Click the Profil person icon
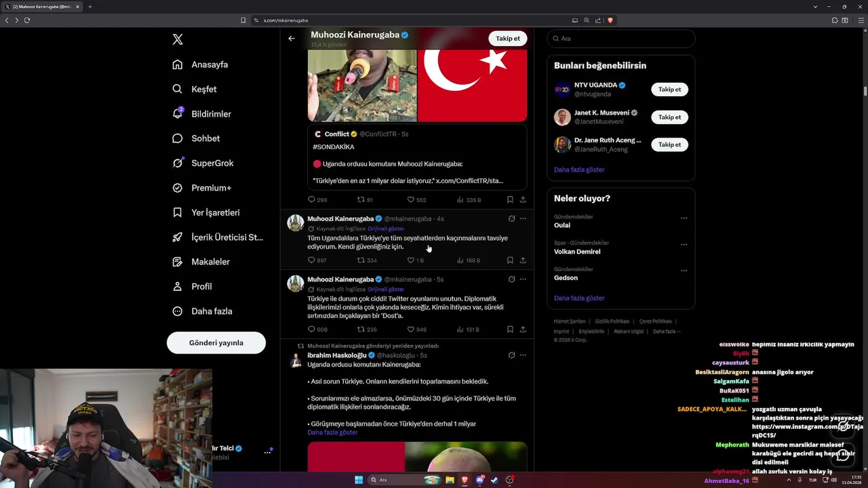Screen dimensions: 868x488 [x=178, y=286]
